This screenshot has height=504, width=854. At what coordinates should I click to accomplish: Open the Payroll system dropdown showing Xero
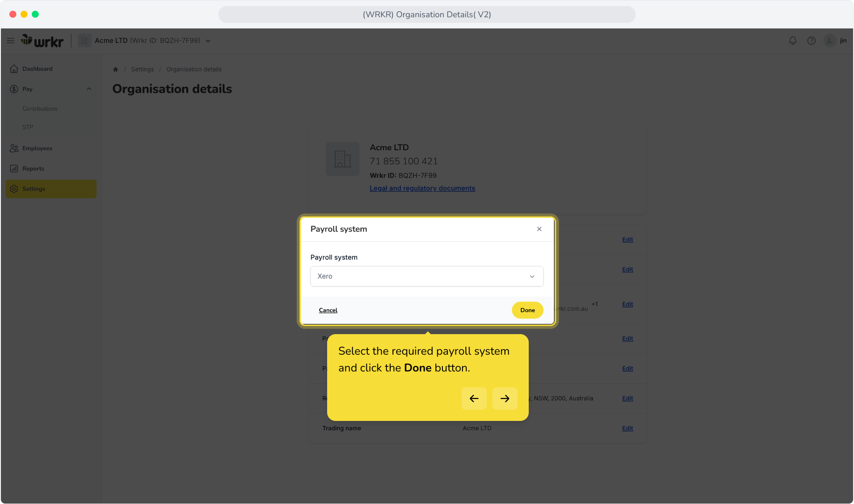click(x=427, y=276)
